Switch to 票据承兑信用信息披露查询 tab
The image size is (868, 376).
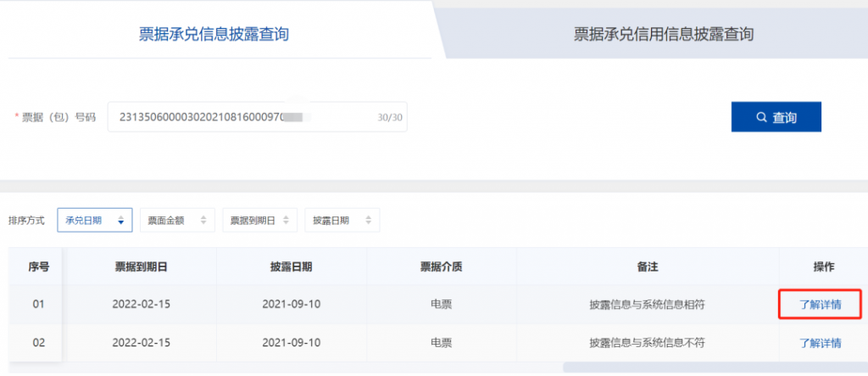pyautogui.click(x=663, y=35)
